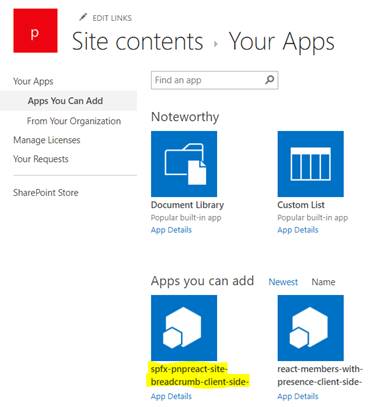
Task: Go to Site contents breadcrumb
Action: click(138, 42)
